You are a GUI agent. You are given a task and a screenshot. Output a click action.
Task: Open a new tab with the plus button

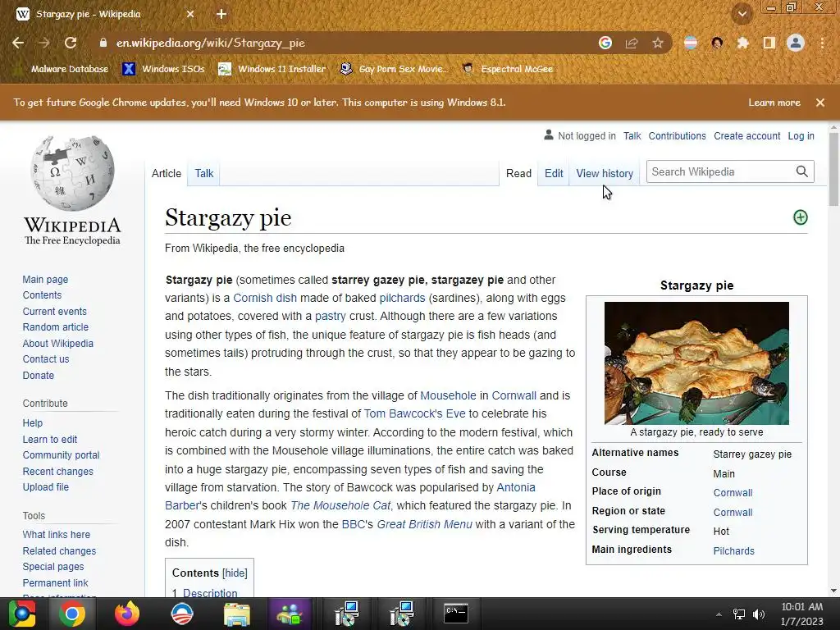tap(221, 14)
